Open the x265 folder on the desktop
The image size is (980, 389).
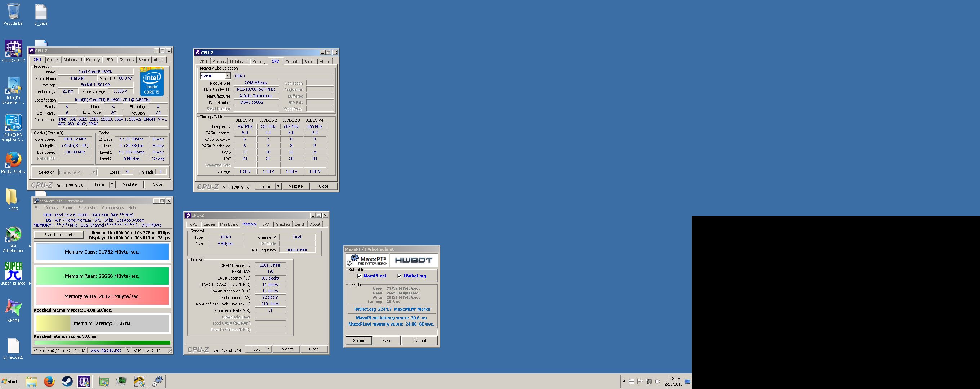[x=13, y=200]
